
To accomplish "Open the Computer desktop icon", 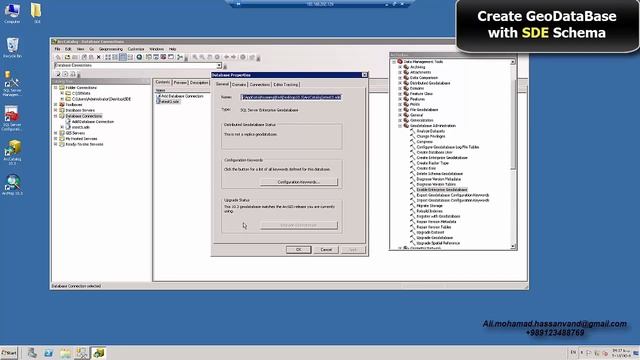I will (12, 13).
